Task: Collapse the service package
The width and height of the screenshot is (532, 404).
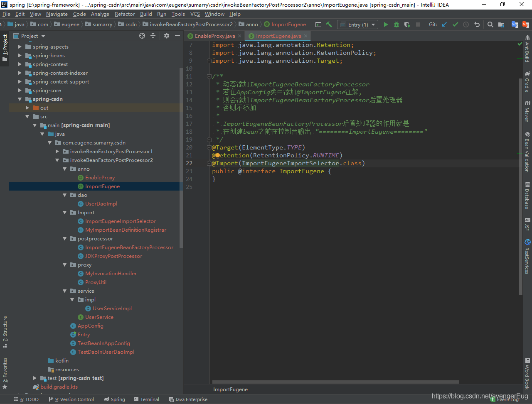Action: point(64,291)
